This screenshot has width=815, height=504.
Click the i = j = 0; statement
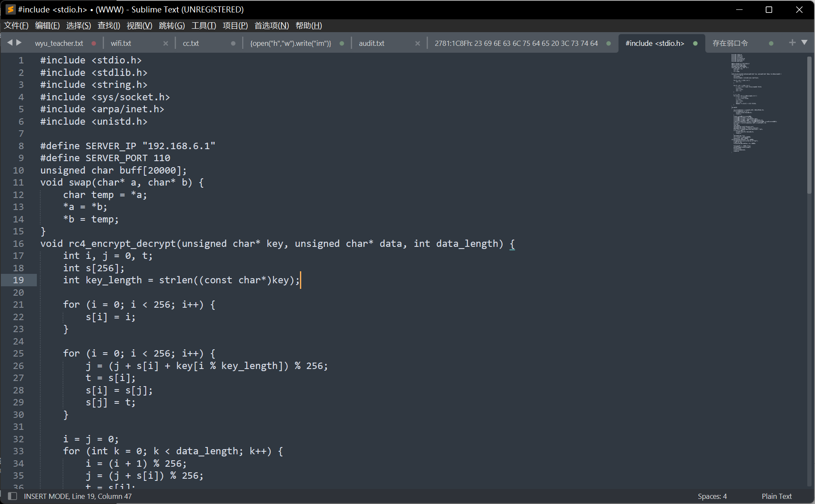point(91,439)
